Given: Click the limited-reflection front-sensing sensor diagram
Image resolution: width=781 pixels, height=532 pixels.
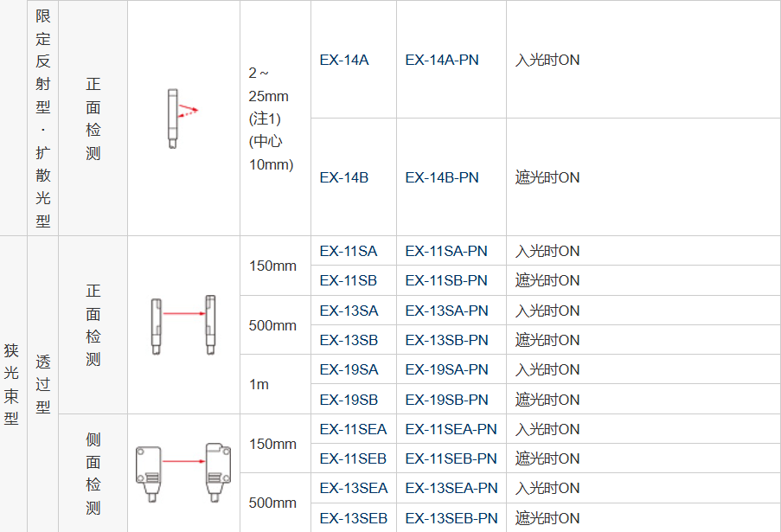Looking at the screenshot, I should (x=182, y=119).
